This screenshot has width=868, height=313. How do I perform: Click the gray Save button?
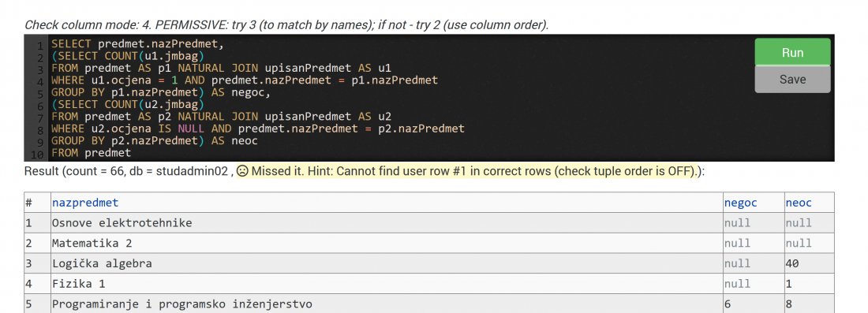pyautogui.click(x=792, y=79)
